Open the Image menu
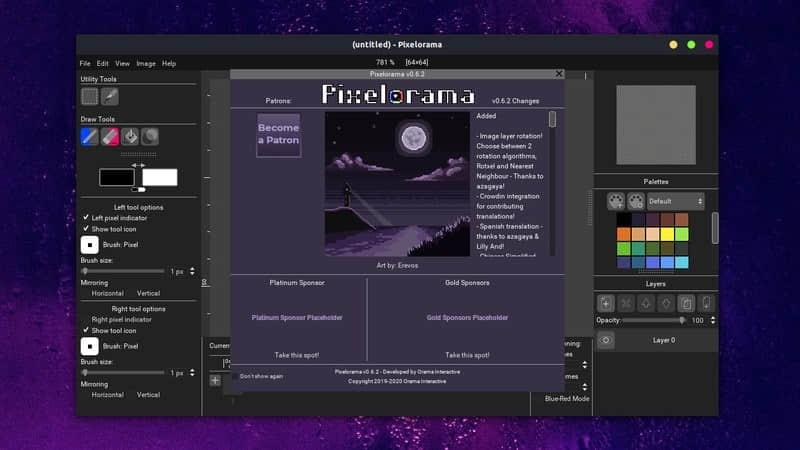 (146, 63)
